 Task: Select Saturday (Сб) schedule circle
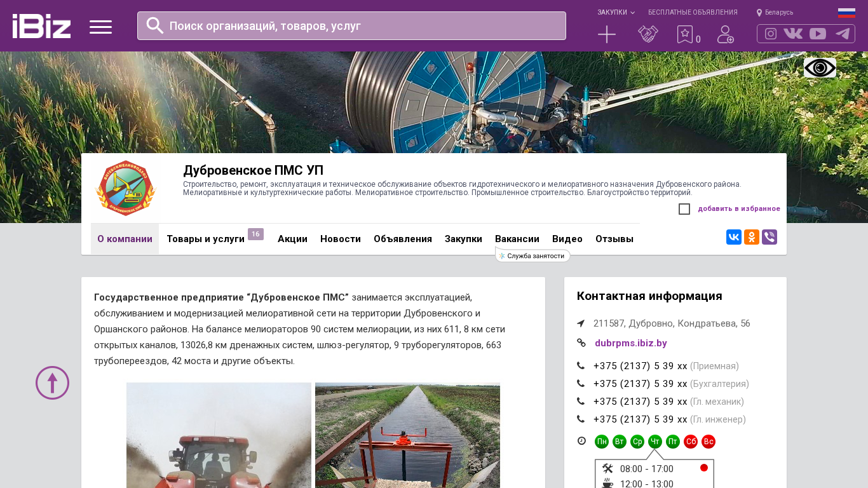[x=691, y=442]
